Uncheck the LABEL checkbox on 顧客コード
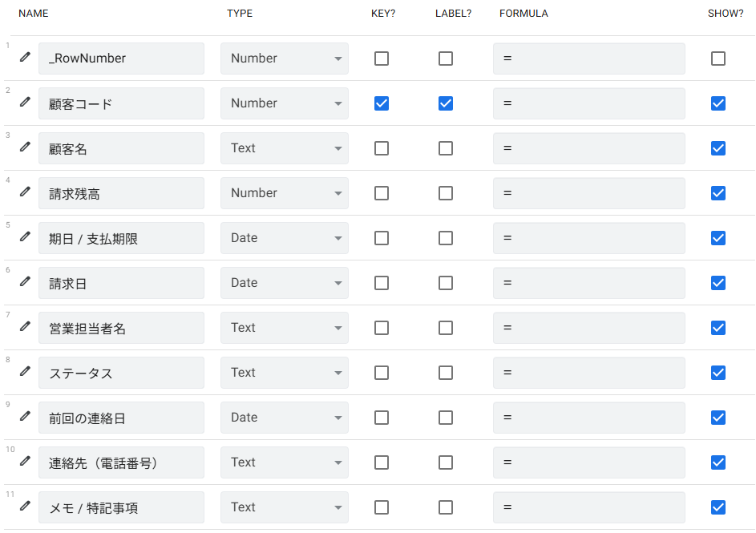 point(446,103)
